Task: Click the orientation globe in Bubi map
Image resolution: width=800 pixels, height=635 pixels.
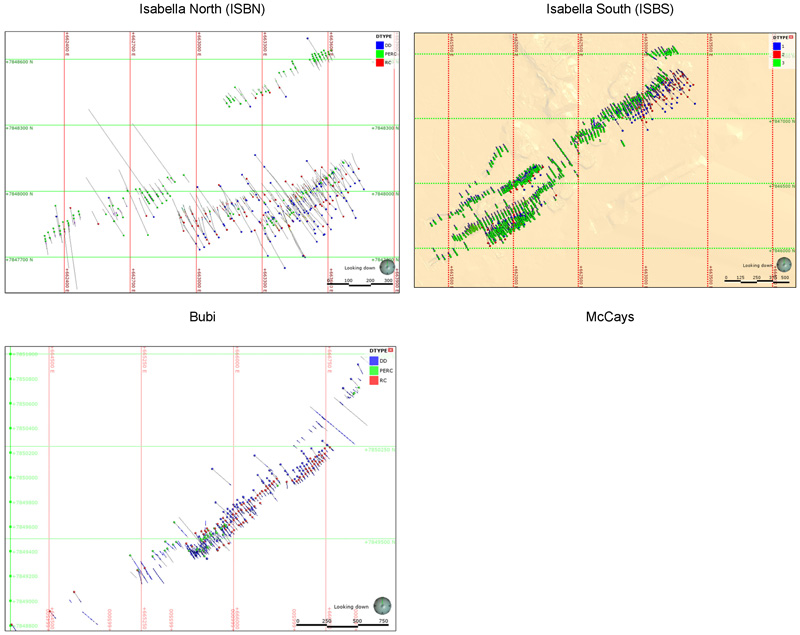Action: pos(381,605)
